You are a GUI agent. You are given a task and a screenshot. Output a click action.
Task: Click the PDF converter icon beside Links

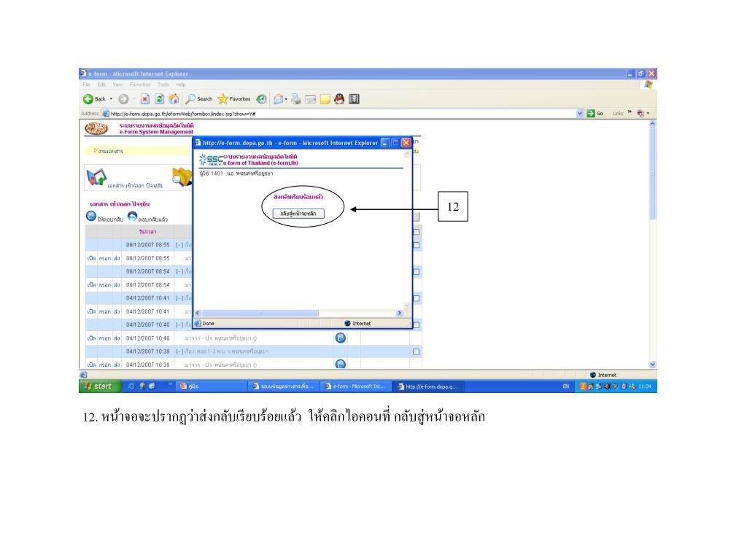pyautogui.click(x=640, y=113)
